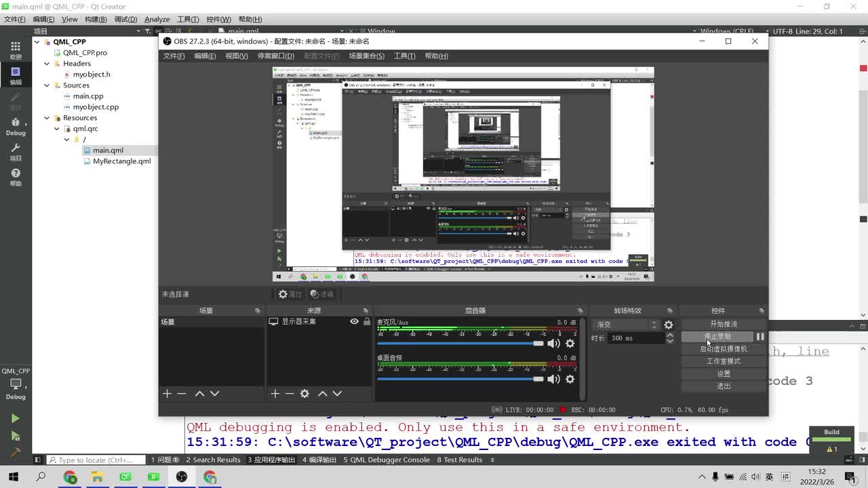Viewport: 868px width, 488px height.
Task: Open the Welcome mode in Qt Creator sidebar
Action: click(x=15, y=49)
